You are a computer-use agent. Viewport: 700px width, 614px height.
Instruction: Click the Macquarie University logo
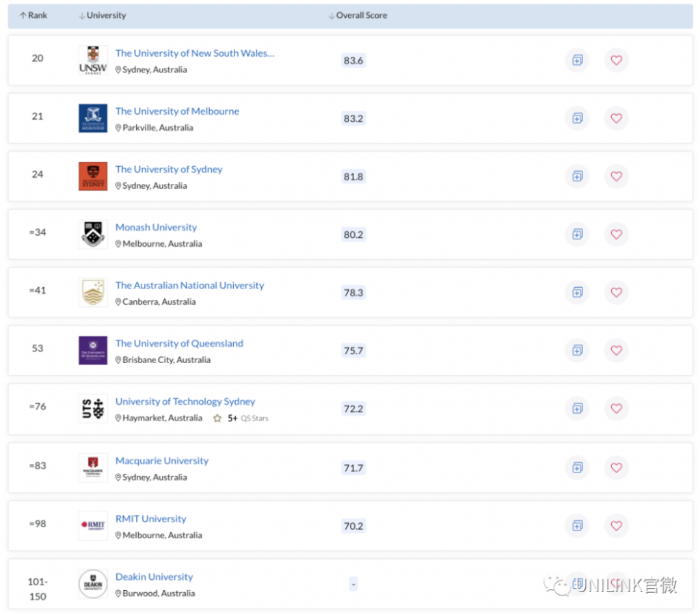click(93, 468)
